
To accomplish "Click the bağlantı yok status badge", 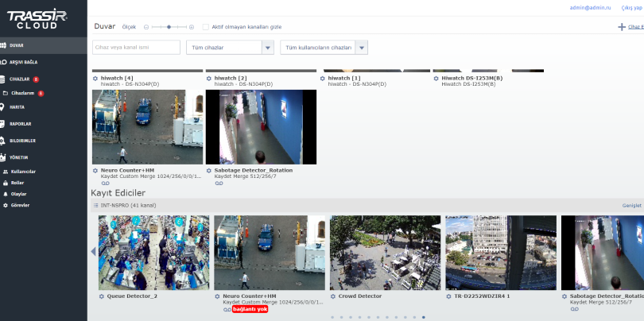I will [x=250, y=309].
